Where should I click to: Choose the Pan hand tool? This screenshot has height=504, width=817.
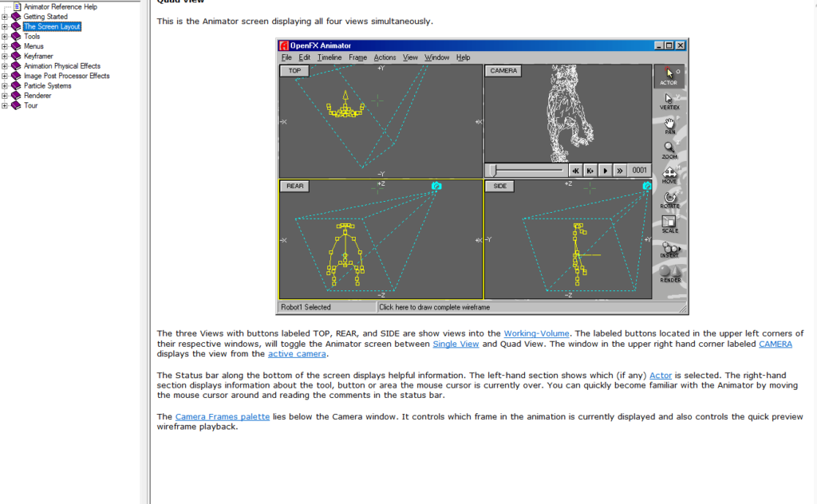tap(669, 125)
